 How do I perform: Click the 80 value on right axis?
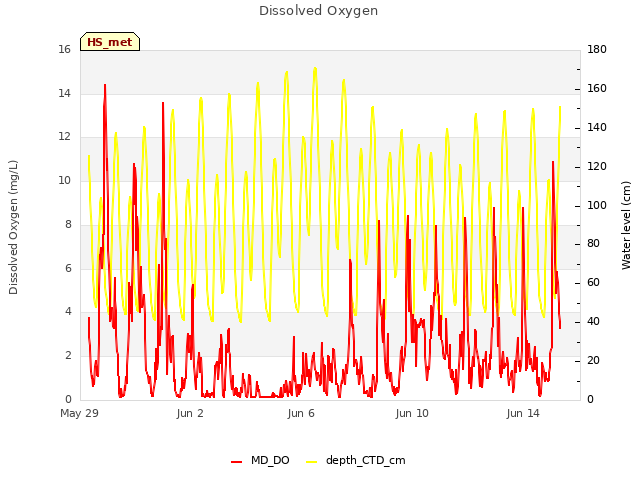[x=593, y=244]
